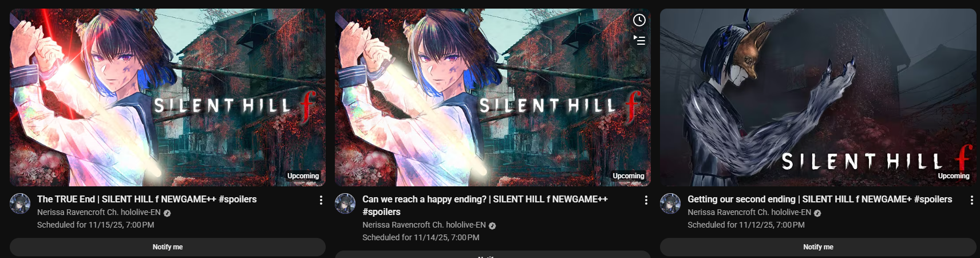The height and width of the screenshot is (258, 980).
Task: Open the Nerissa Ravencroft channel link under the 'second ending' video
Action: point(749,212)
